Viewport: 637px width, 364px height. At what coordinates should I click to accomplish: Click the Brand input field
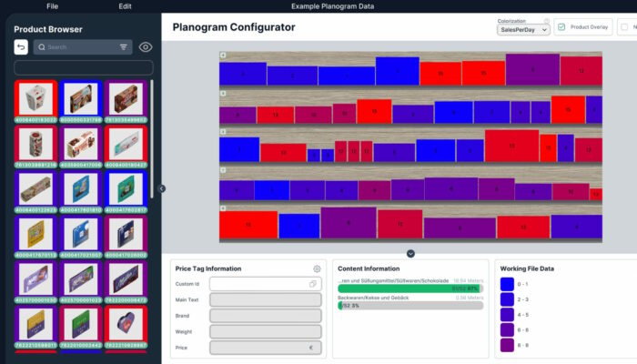click(266, 316)
